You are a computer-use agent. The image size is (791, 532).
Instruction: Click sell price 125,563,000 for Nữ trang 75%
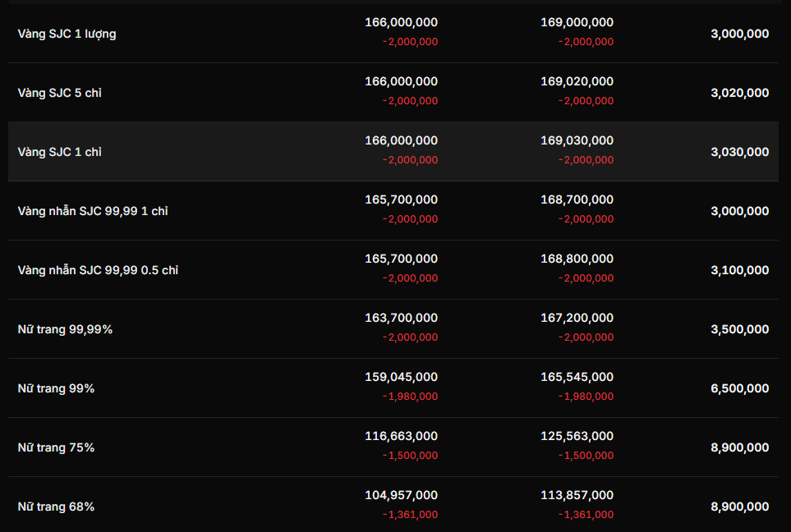(577, 436)
